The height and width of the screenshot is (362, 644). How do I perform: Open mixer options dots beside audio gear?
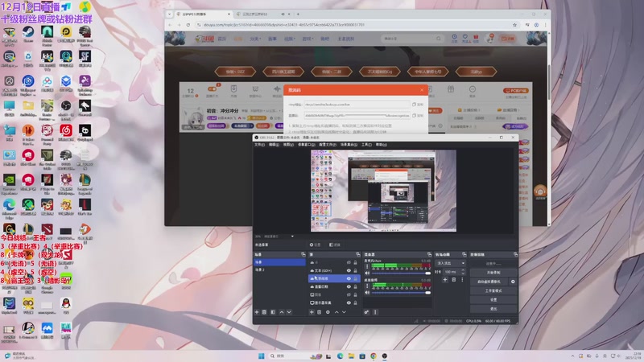375,312
